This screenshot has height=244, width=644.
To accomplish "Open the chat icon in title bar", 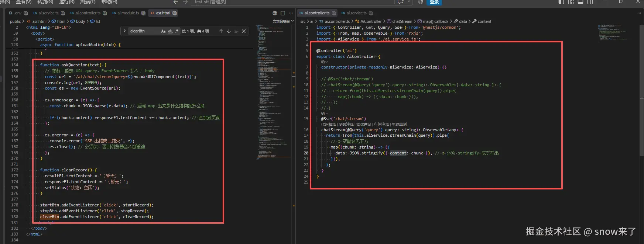I will [401, 2].
